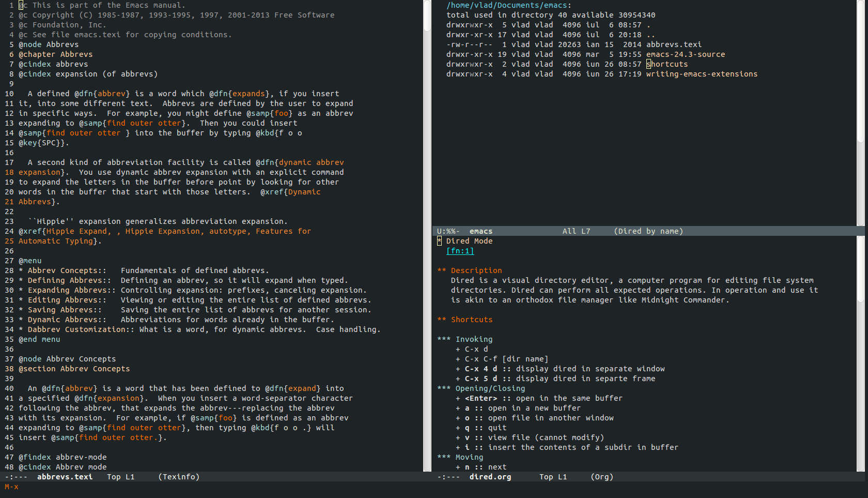Click 'o :: open file in another window' item
This screenshot has height=498, width=868.
[535, 418]
